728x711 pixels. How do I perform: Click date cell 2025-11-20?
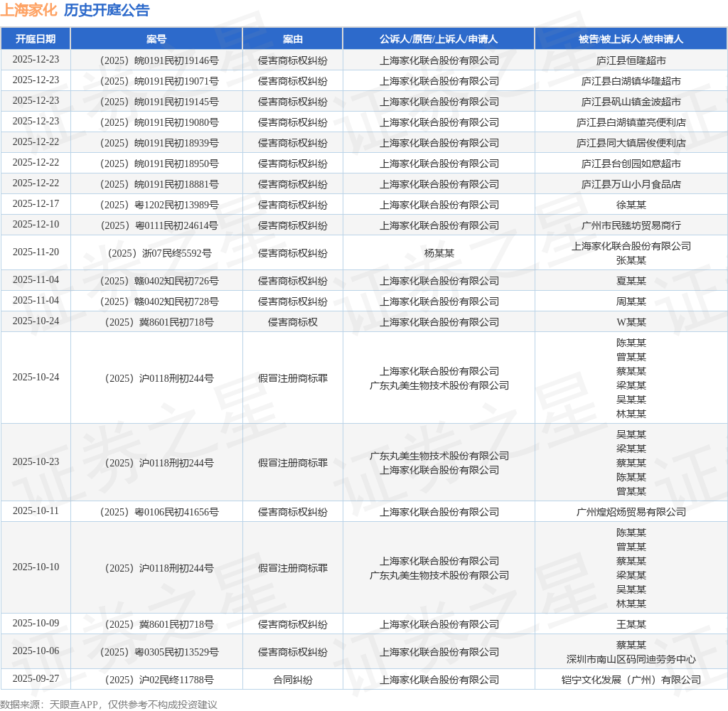point(36,252)
